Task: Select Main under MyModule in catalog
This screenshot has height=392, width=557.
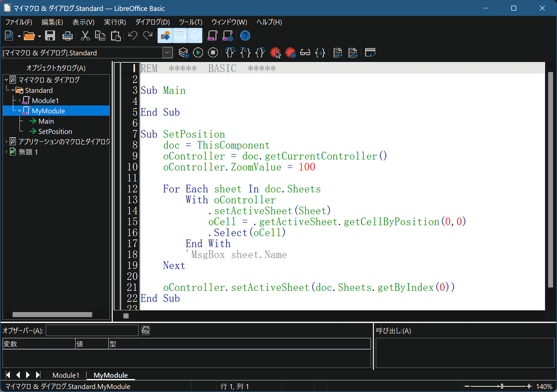Action: tap(46, 121)
